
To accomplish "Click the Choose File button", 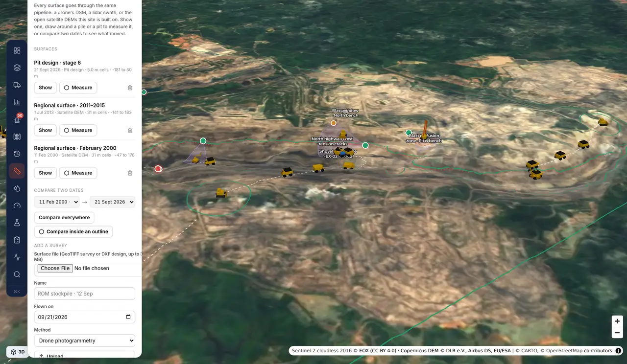I will pos(55,268).
